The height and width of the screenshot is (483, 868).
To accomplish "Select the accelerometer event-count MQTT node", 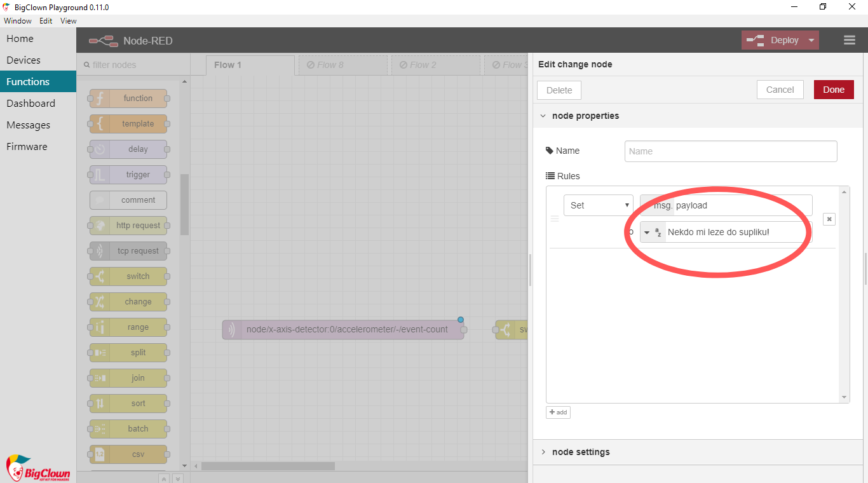I will click(343, 330).
